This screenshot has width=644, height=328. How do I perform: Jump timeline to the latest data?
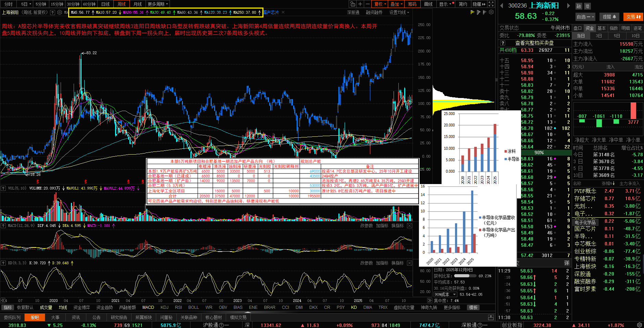pos(429,300)
